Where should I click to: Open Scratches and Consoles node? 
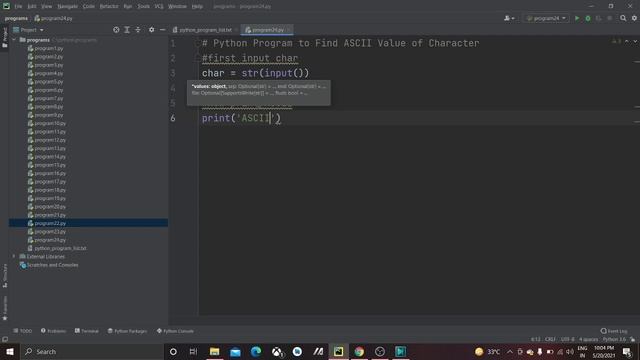[49, 265]
